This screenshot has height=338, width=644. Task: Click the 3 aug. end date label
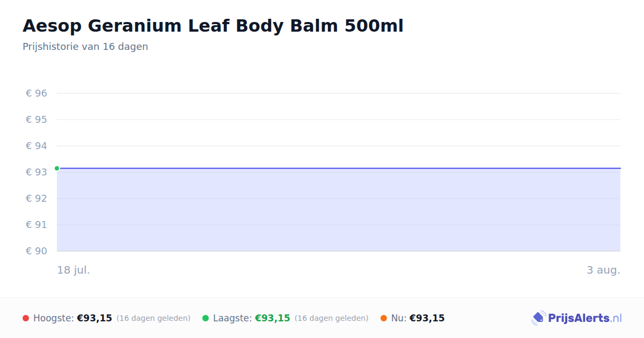[x=603, y=270]
